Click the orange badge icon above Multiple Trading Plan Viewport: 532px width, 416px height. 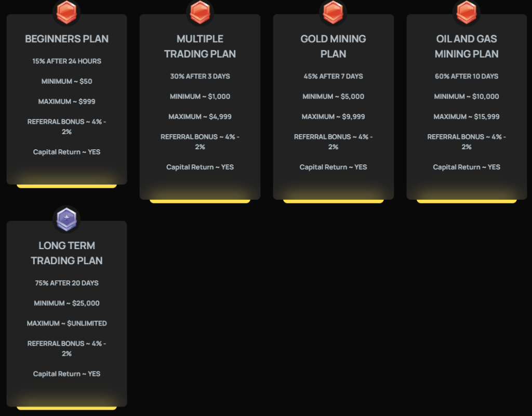[200, 12]
